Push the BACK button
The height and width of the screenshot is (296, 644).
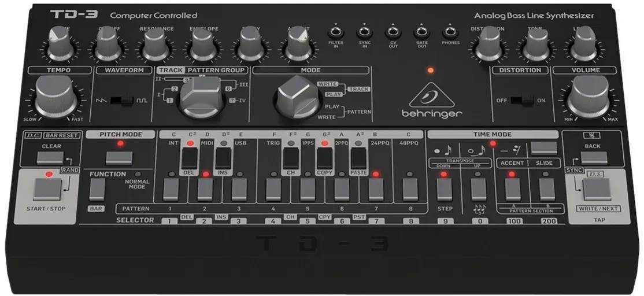[x=594, y=158]
